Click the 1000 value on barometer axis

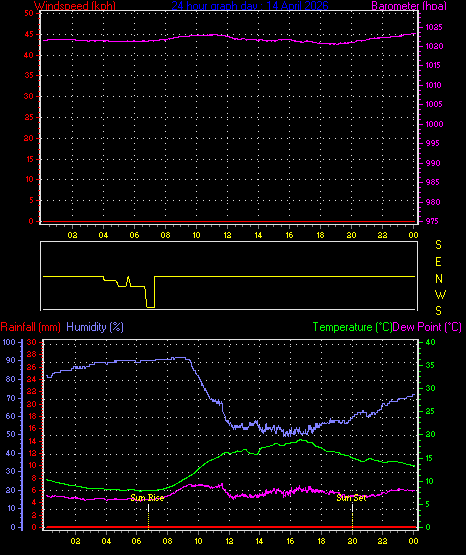click(434, 124)
